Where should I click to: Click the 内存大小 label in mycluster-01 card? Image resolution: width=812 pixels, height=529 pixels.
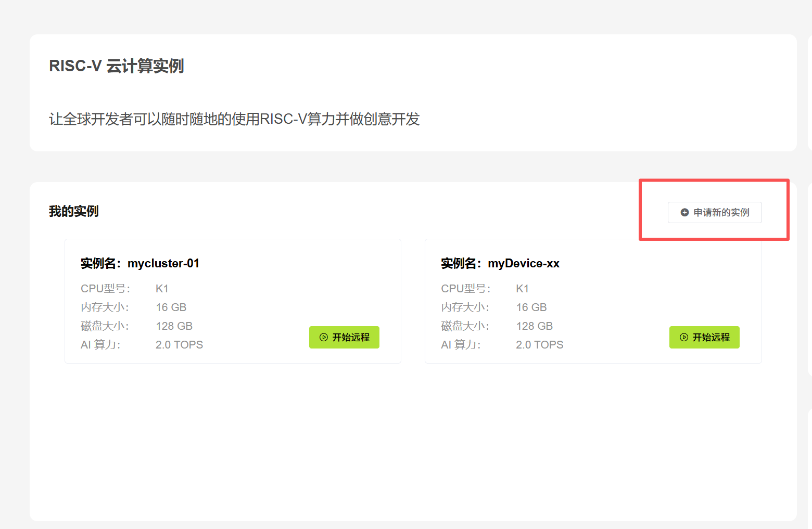tap(105, 307)
